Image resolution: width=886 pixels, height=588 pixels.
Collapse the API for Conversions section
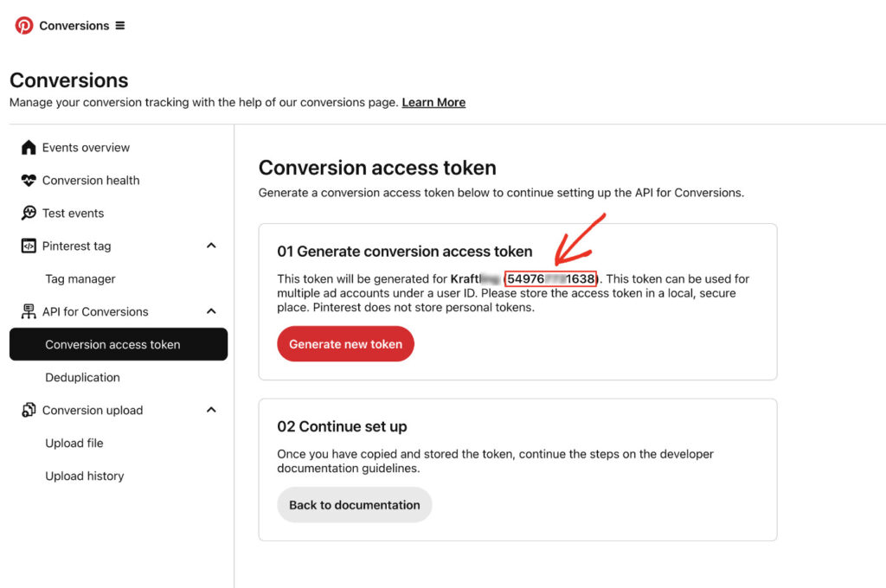pos(211,311)
